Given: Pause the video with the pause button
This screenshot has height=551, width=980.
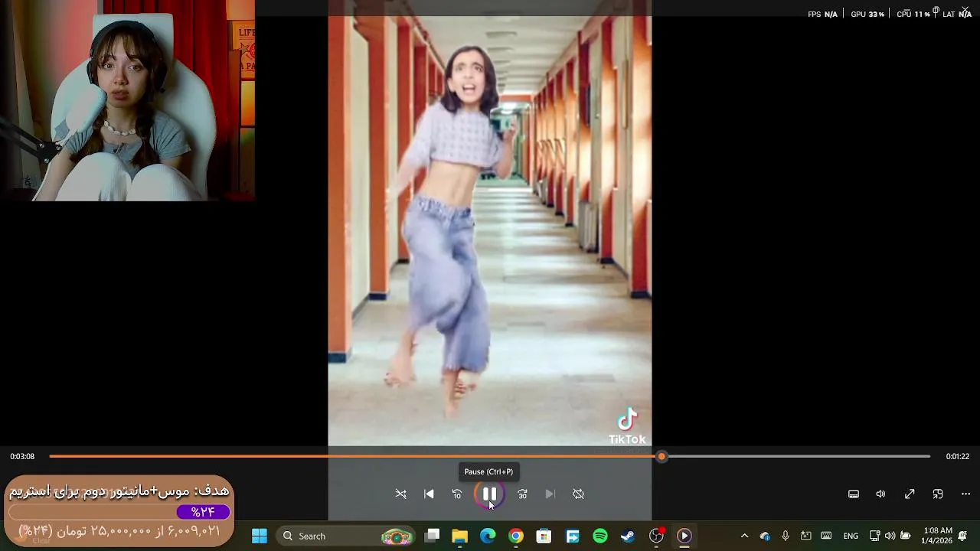Looking at the screenshot, I should [x=489, y=494].
